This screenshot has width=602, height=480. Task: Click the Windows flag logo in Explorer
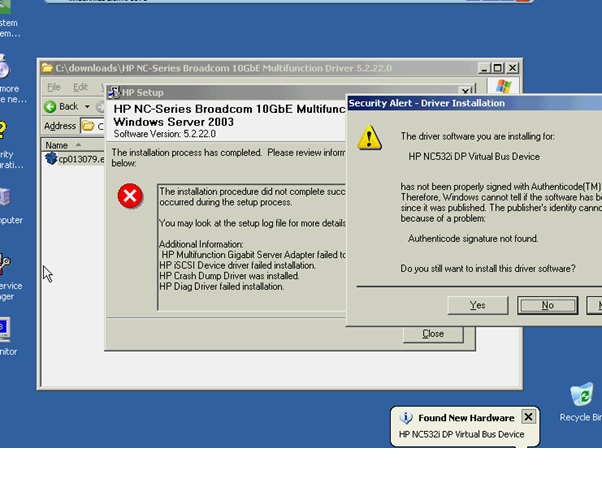503,86
